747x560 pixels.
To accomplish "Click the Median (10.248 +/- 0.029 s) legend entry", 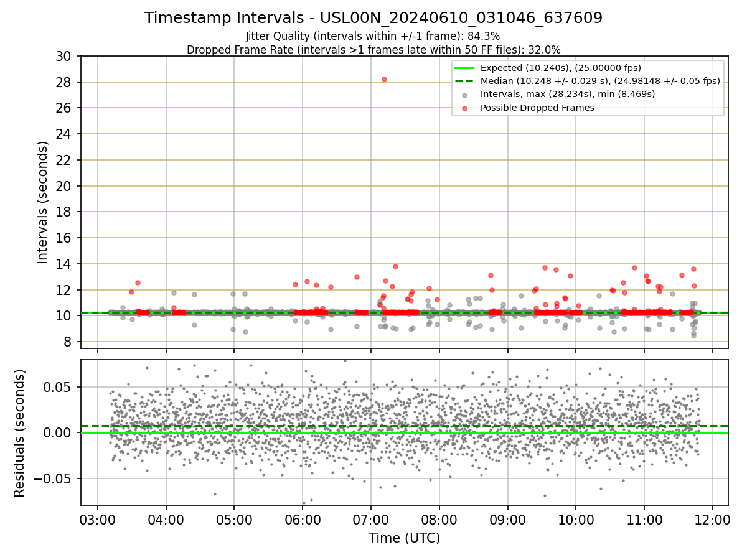I will [x=600, y=81].
